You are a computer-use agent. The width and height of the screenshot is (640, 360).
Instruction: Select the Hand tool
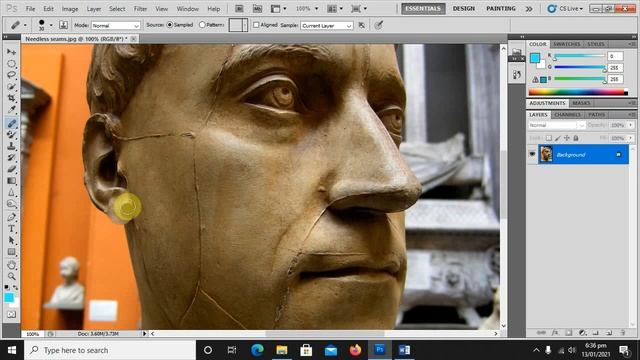pyautogui.click(x=11, y=265)
